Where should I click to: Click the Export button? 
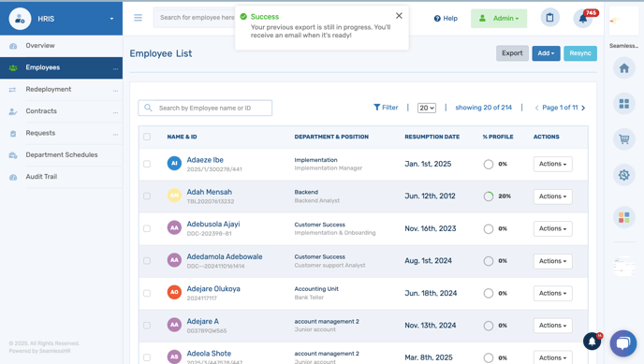tap(512, 53)
